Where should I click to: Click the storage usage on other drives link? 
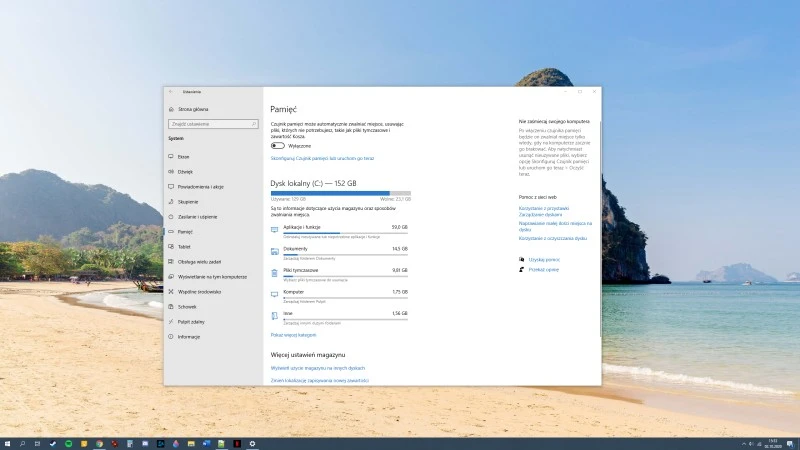(x=318, y=368)
